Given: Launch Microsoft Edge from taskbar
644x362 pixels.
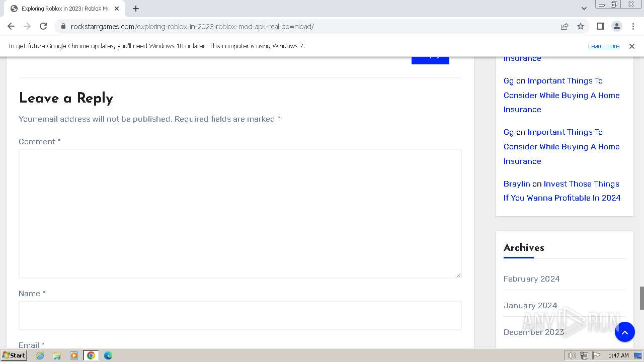Looking at the screenshot, I should pyautogui.click(x=108, y=355).
